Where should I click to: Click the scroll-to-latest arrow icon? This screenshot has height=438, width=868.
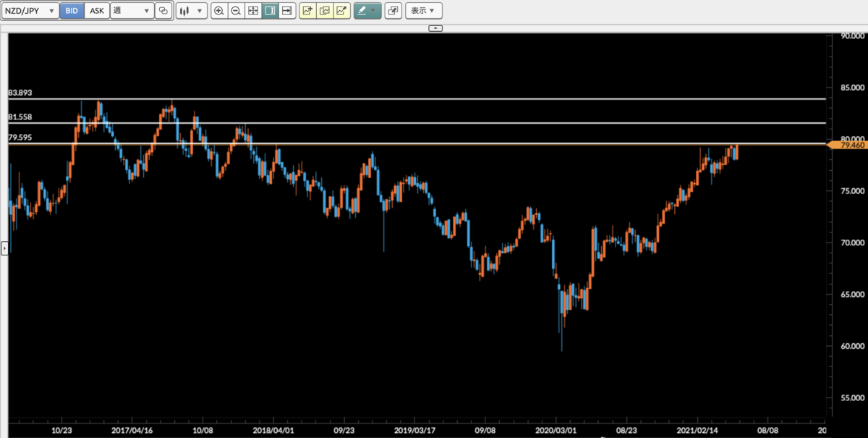click(x=287, y=11)
